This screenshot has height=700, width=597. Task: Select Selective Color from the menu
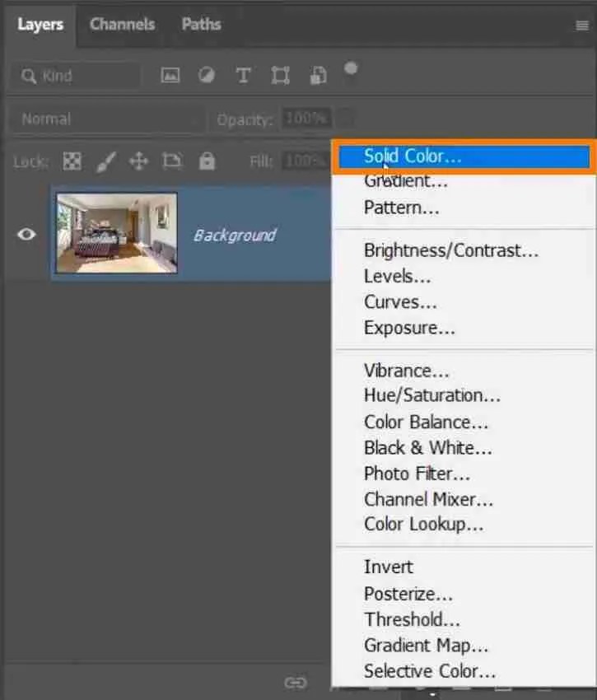pyautogui.click(x=464, y=671)
